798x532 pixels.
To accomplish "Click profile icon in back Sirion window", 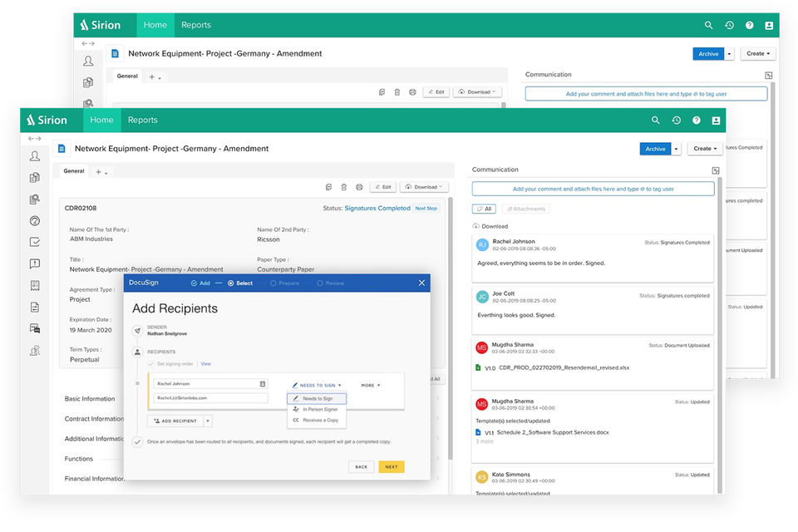I will click(769, 25).
